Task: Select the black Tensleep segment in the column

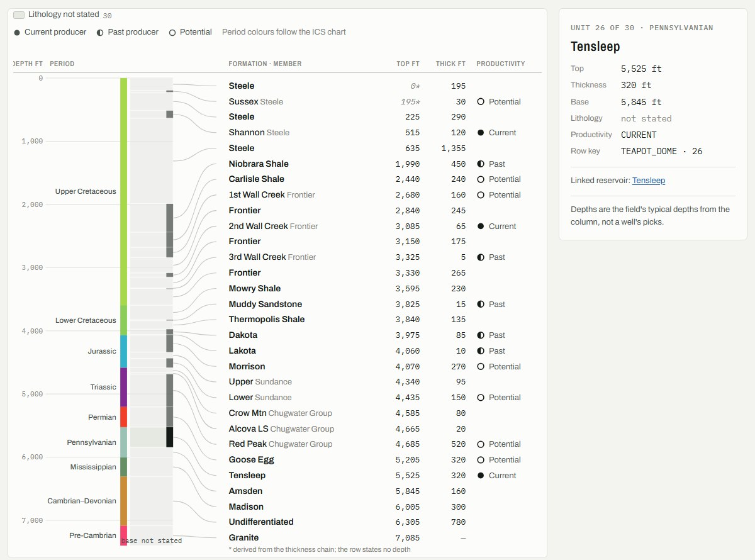Action: point(169,437)
